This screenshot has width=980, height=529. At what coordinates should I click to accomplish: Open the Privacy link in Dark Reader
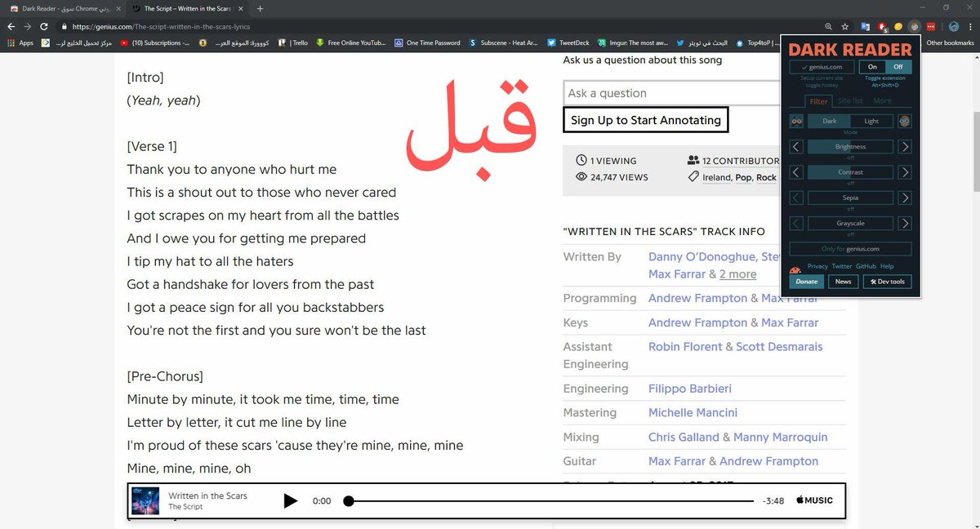817,266
